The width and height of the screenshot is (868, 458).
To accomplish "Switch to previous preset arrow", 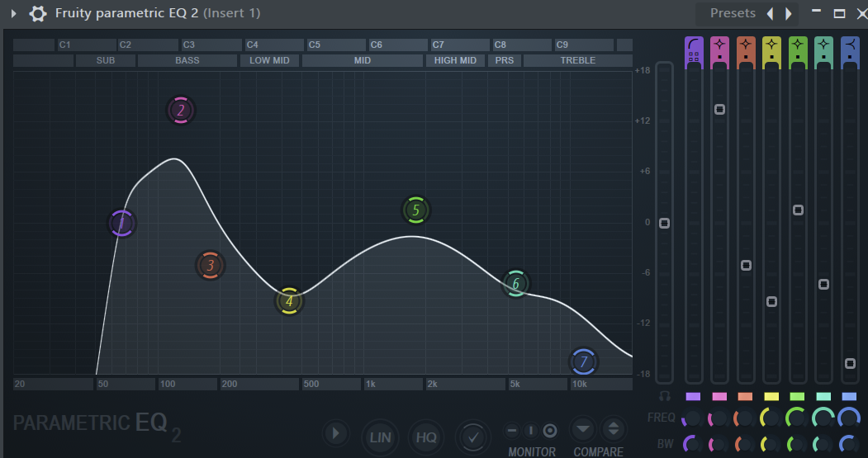I will (x=770, y=13).
